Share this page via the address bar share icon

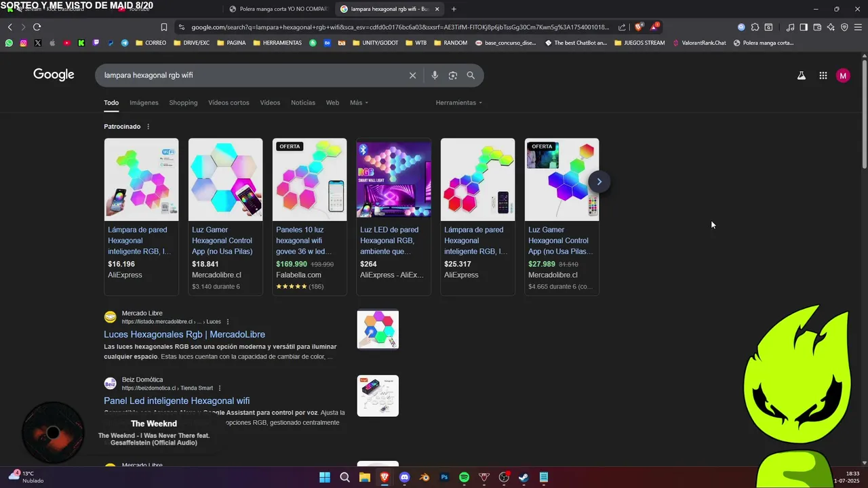[622, 27]
